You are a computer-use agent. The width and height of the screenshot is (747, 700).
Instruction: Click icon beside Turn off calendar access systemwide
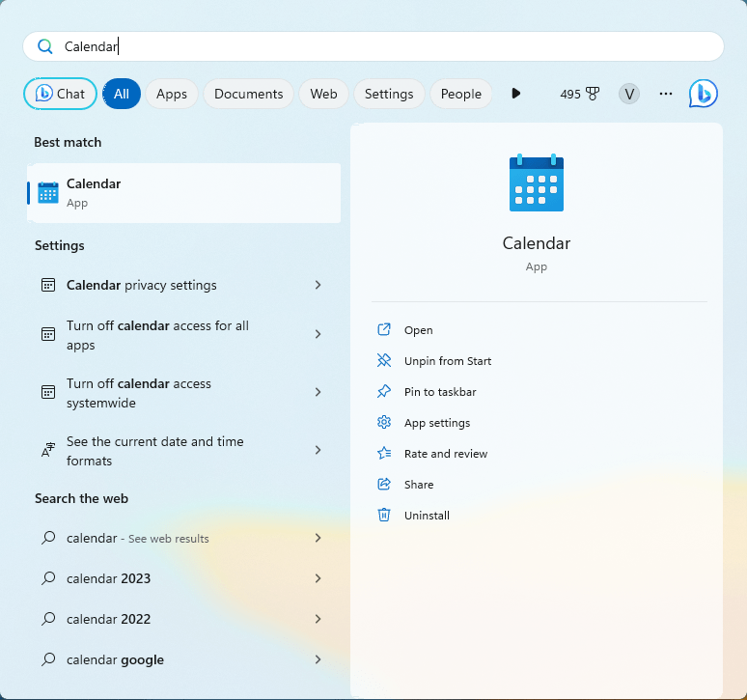coord(48,392)
